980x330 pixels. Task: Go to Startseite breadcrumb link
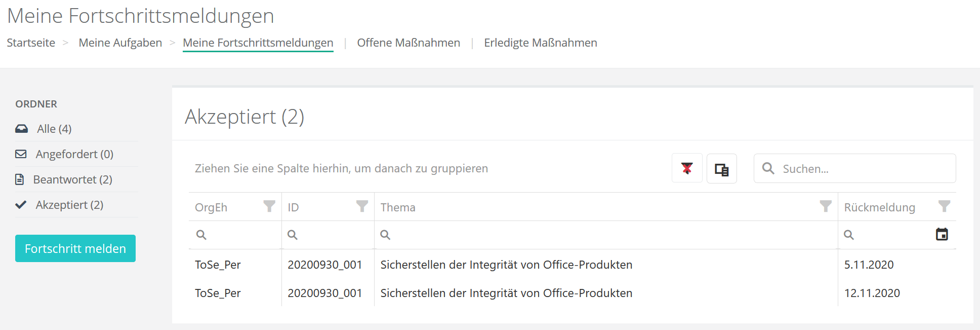click(x=31, y=43)
